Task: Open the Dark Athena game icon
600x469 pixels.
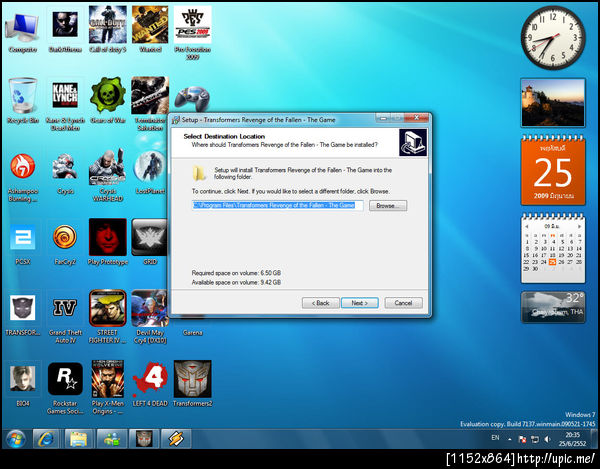Action: tap(65, 31)
